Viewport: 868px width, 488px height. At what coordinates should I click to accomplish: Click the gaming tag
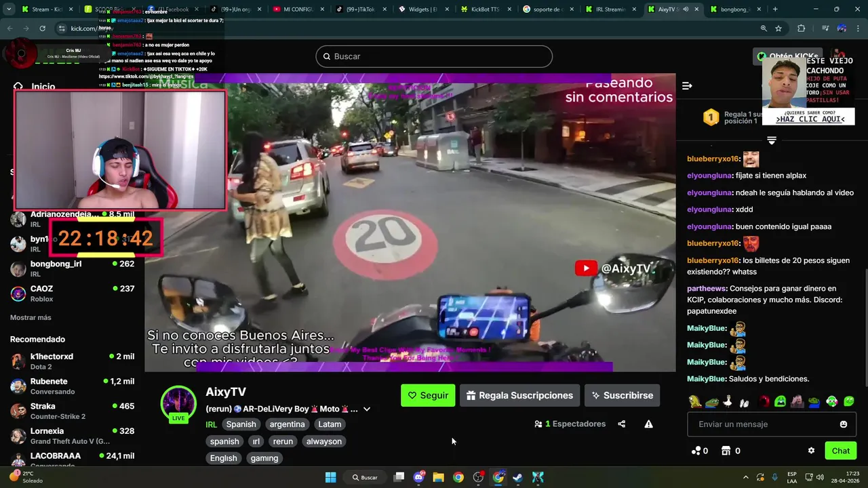tap(264, 458)
